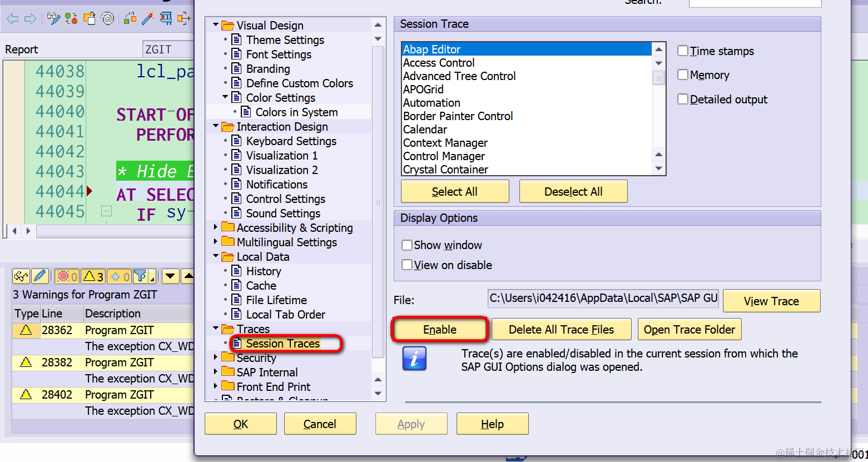Click the warning triangle for line 28402
868x462 pixels.
click(x=26, y=395)
